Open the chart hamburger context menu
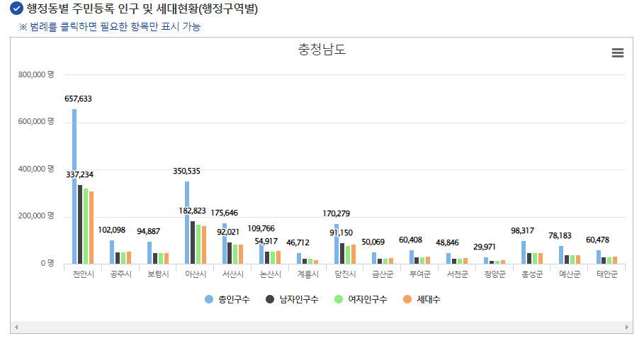 [617, 53]
